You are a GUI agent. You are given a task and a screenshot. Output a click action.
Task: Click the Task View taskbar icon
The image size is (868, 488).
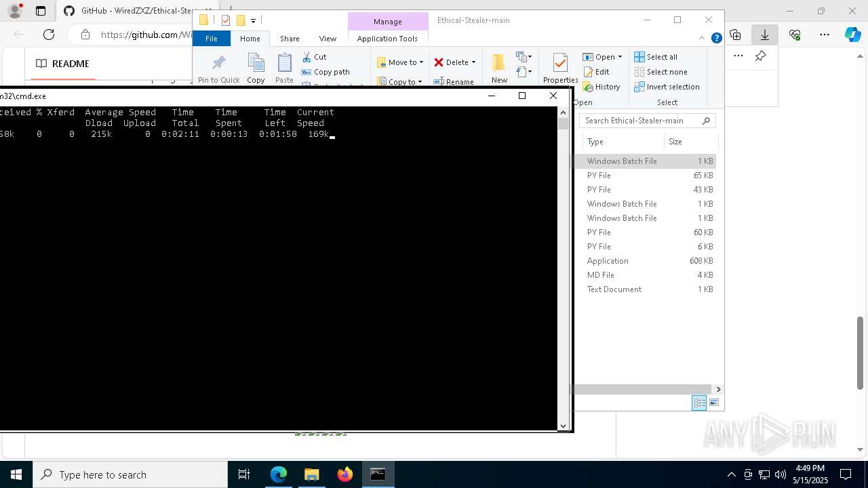244,474
